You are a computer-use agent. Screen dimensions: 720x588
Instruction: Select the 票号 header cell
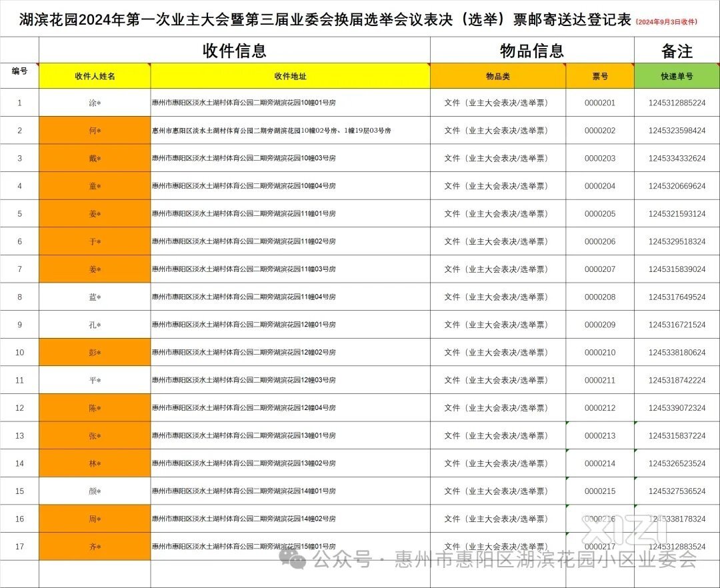[600, 76]
